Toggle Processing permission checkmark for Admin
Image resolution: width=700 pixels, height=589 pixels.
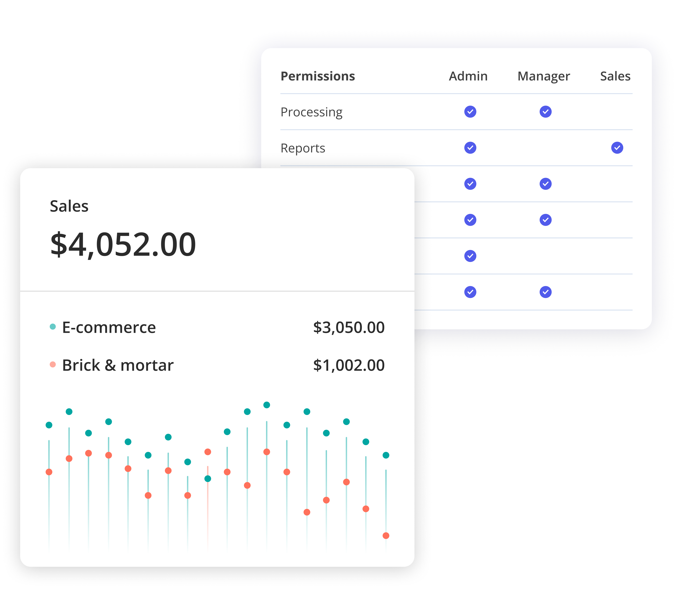tap(470, 111)
